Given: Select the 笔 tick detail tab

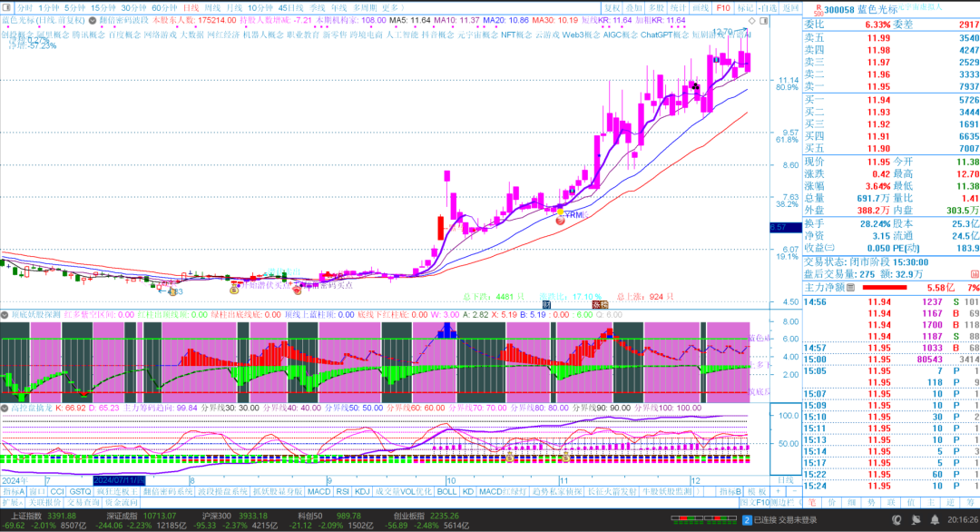Looking at the screenshot, I should point(812,502).
